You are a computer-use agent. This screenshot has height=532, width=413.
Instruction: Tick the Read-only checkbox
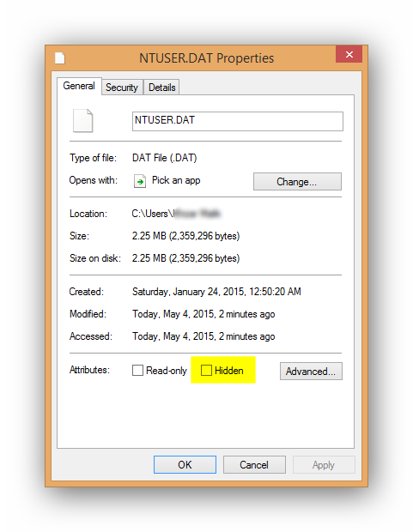[x=137, y=370]
